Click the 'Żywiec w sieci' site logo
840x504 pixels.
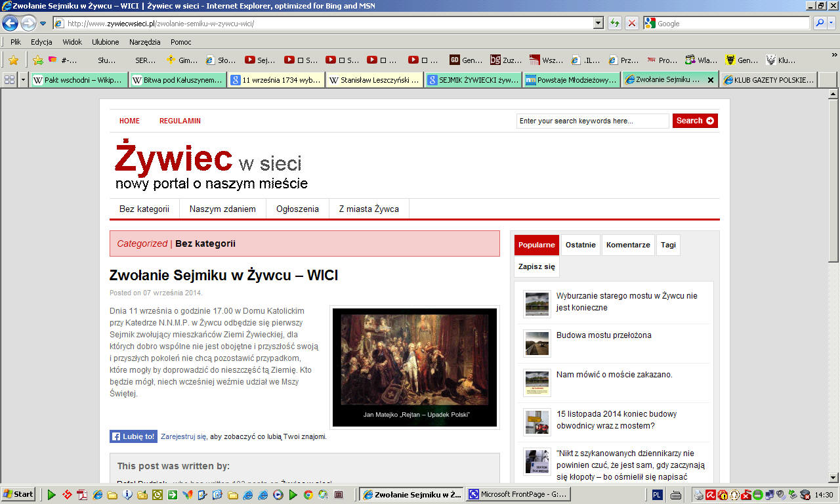[211, 165]
